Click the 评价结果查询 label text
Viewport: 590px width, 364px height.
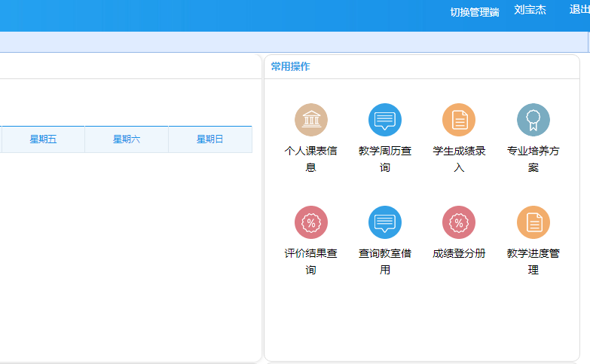coord(310,262)
